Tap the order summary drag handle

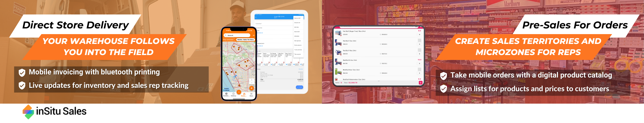pos(379,81)
